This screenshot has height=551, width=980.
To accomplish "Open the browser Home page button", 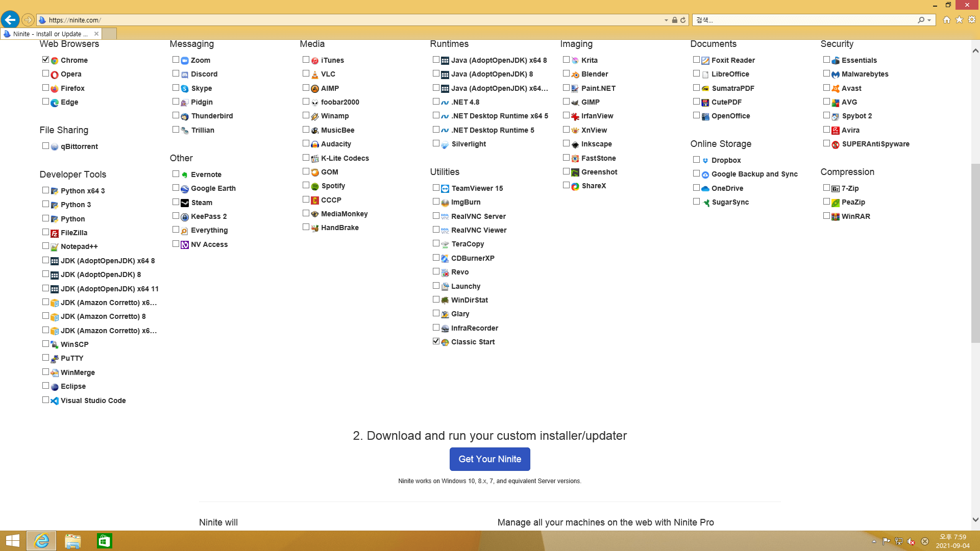I will pyautogui.click(x=947, y=20).
